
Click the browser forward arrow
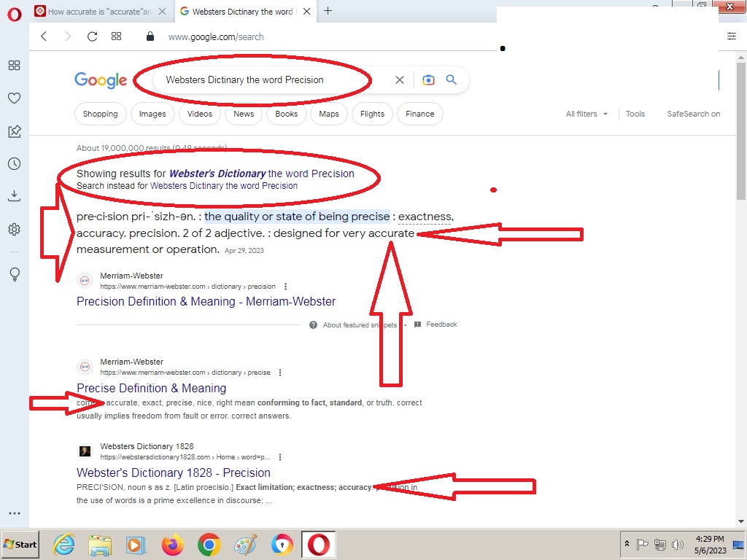(x=68, y=36)
